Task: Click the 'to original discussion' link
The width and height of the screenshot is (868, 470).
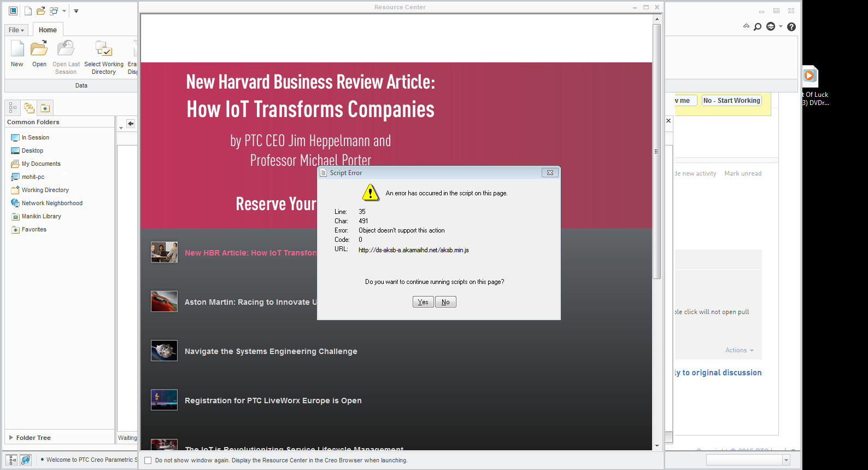Action: (722, 373)
